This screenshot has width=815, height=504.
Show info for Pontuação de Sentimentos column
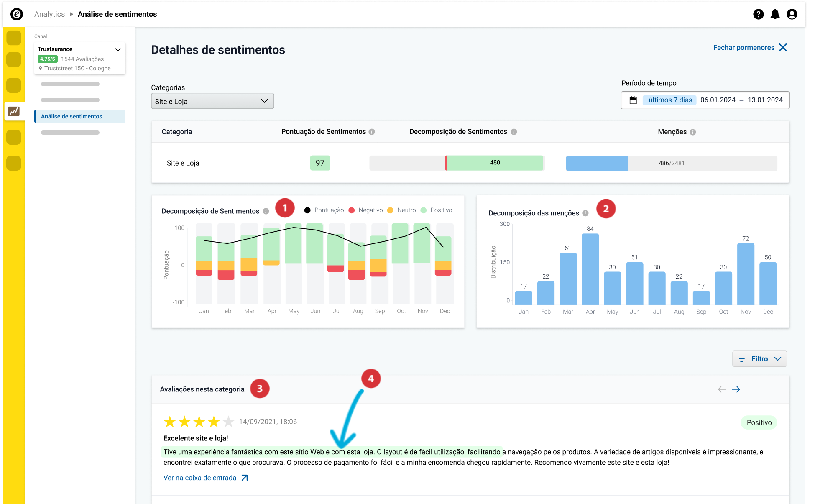tap(372, 132)
